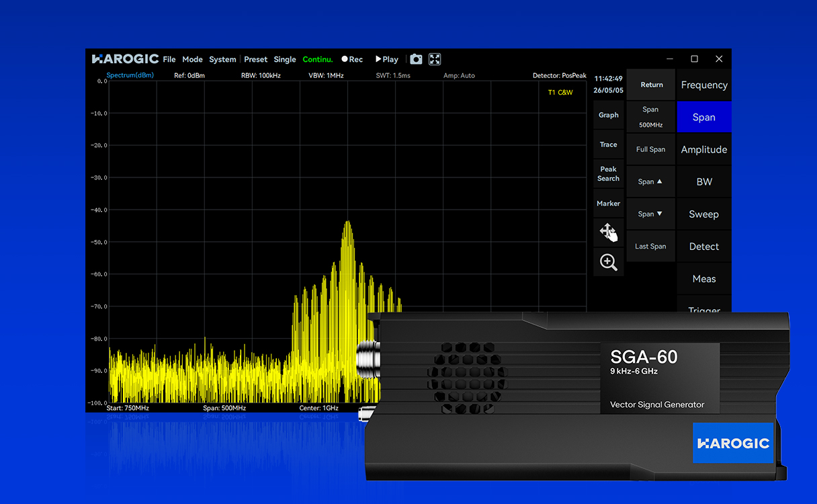
Task: Open the Trace side panel
Action: (609, 144)
